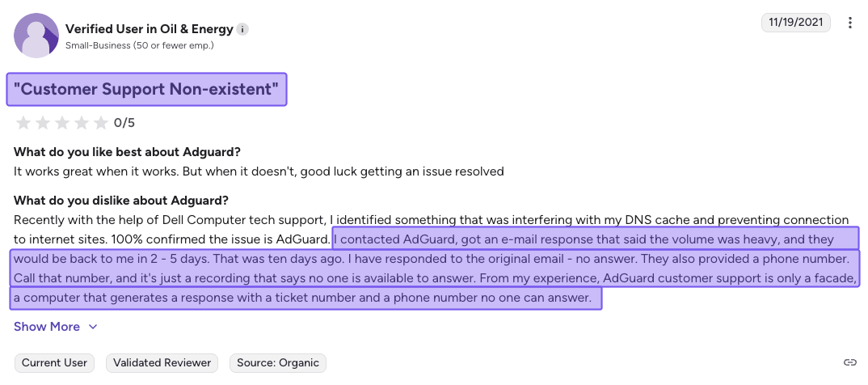Viewport: 868px width, 385px height.
Task: Click the reviewer's profile avatar icon
Action: coord(36,36)
